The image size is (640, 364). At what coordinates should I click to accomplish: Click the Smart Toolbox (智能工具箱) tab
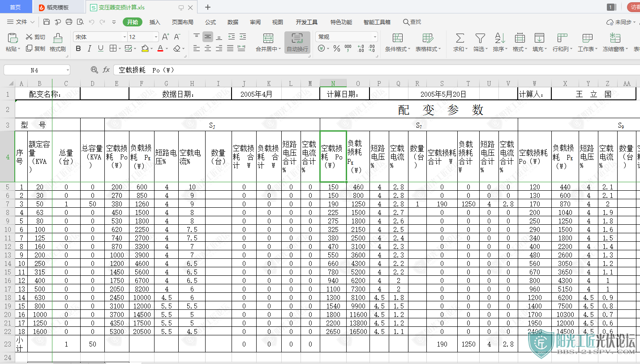point(377,22)
